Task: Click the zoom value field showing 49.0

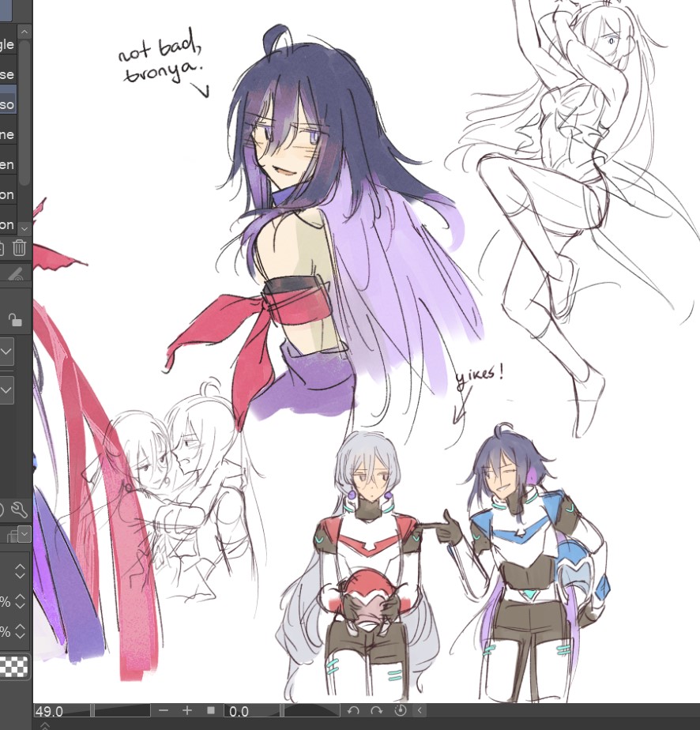Action: pos(62,711)
